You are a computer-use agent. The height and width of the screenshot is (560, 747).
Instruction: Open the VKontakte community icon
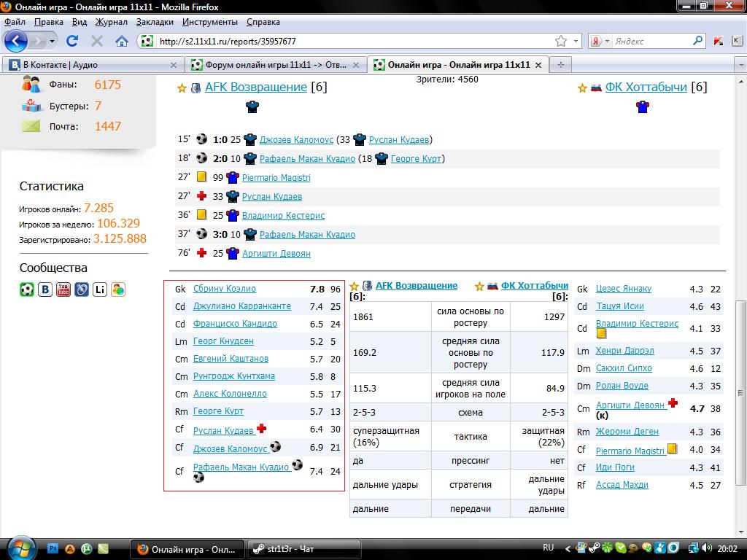tap(45, 289)
